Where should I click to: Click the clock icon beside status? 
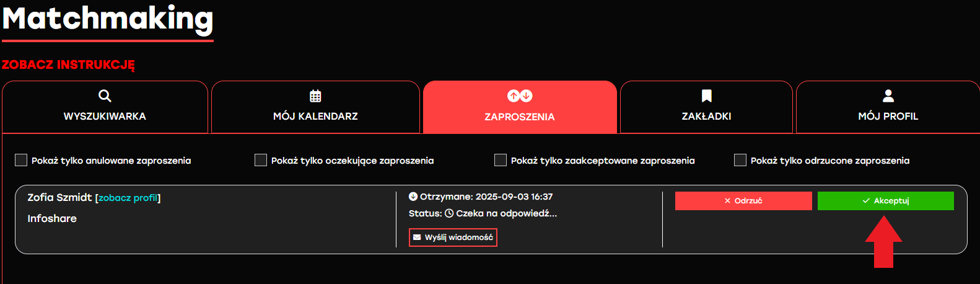click(x=449, y=213)
